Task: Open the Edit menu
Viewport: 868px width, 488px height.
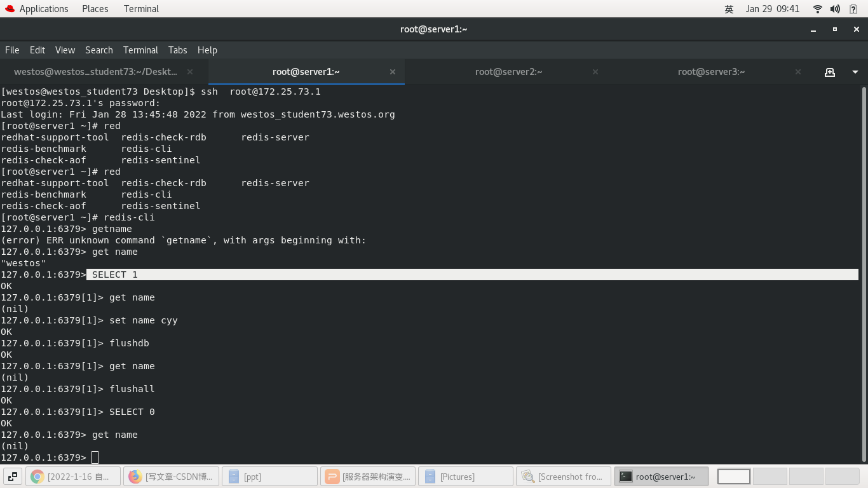Action: (x=37, y=50)
